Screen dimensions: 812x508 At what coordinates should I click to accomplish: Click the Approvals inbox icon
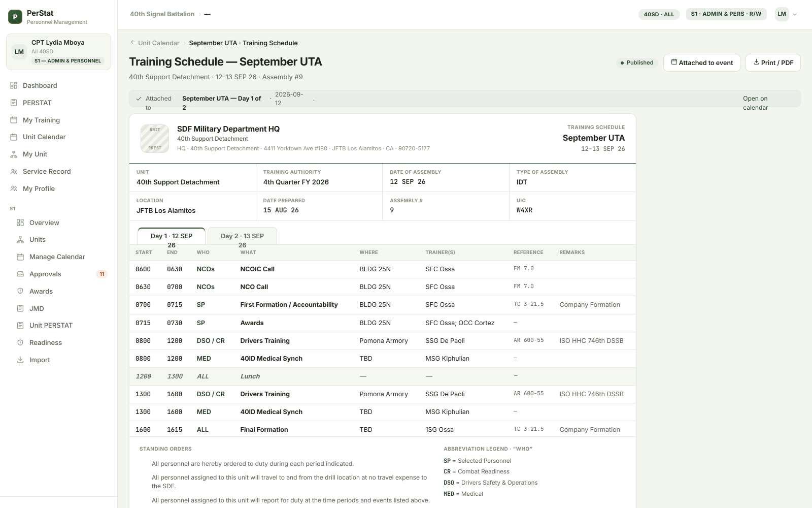coord(20,274)
